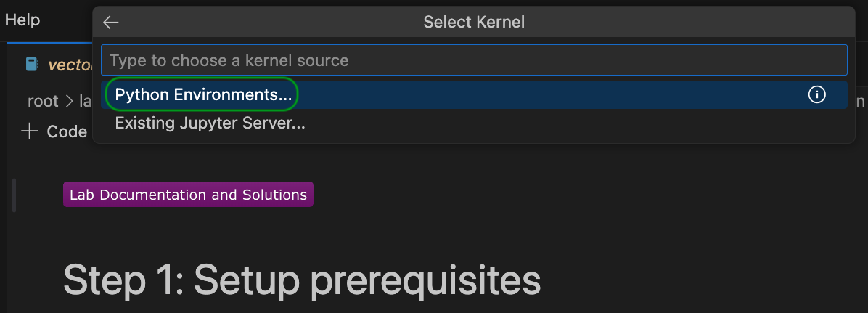The height and width of the screenshot is (313, 868).
Task: Open the 'la' breadcrumb folder segment
Action: click(84, 101)
